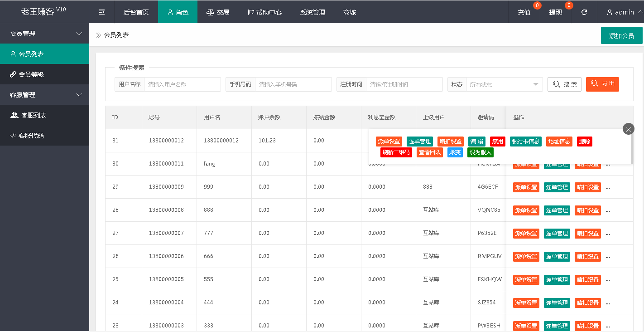Click the 会员等级 link icon in sidebar
The height and width of the screenshot is (332, 644).
pos(13,74)
